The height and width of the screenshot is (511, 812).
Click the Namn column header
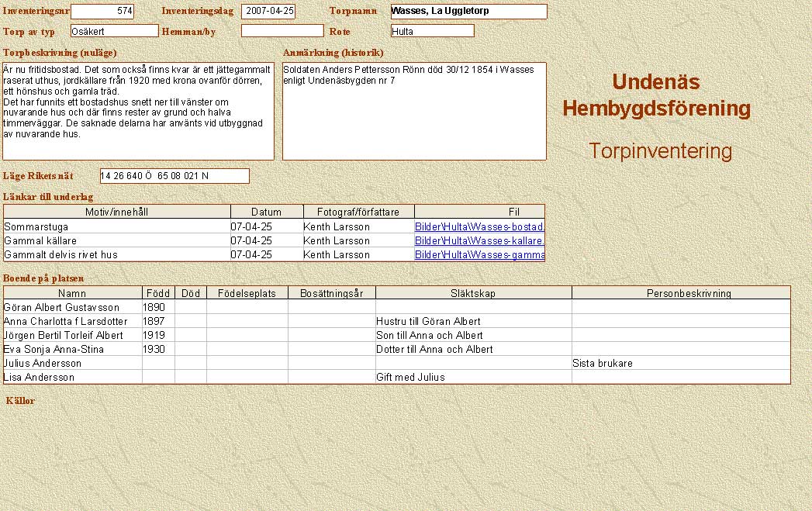[72, 293]
